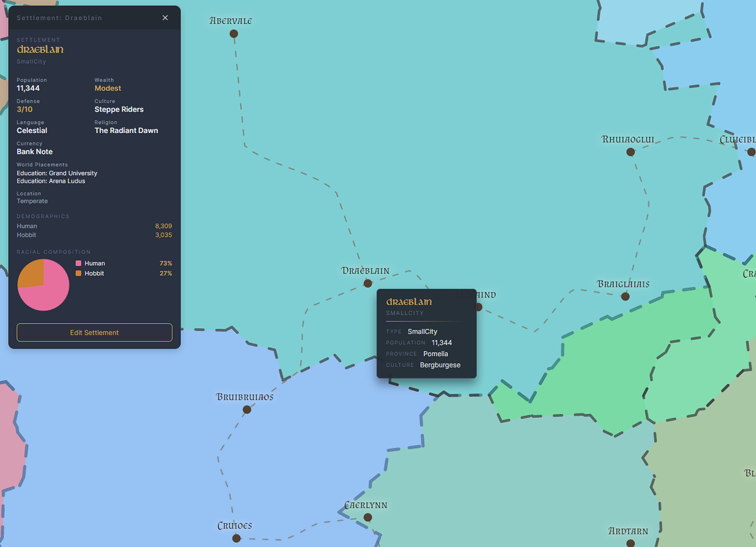Click the Human 73% legend entry
The width and height of the screenshot is (756, 547).
pyautogui.click(x=123, y=263)
